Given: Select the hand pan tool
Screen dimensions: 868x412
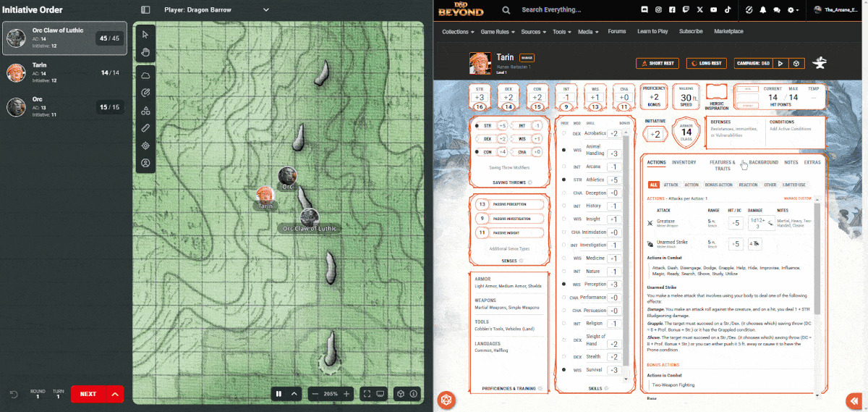Looking at the screenshot, I should pos(145,51).
